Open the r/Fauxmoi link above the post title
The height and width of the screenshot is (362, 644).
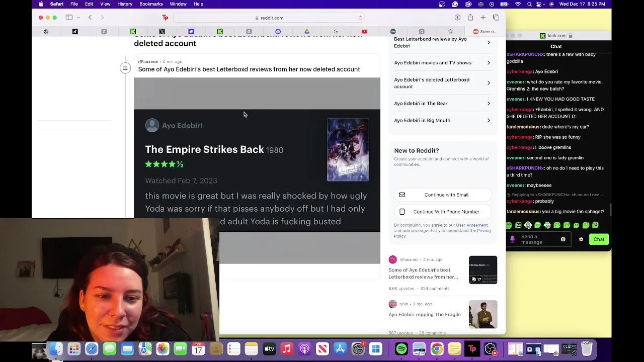tap(148, 61)
